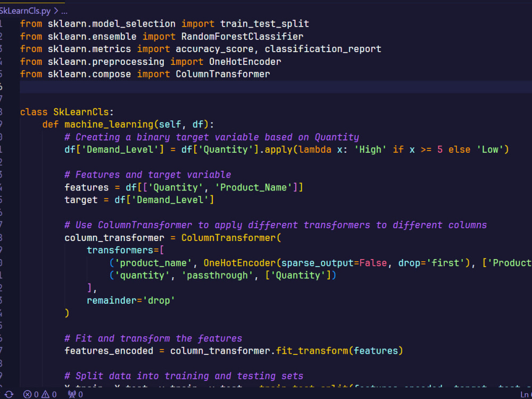Click the string 'first' in drop argument

pyautogui.click(x=445, y=263)
